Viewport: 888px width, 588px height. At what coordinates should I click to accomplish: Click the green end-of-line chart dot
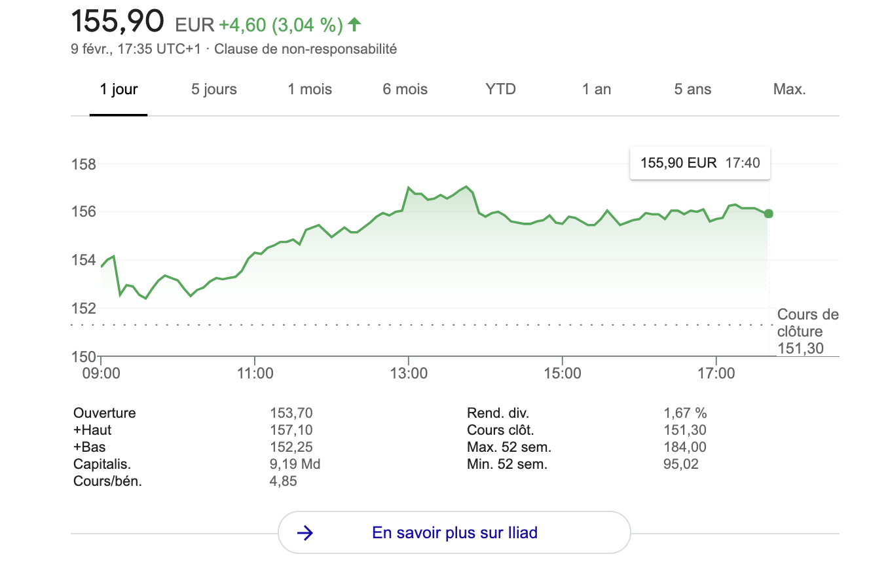coord(768,213)
